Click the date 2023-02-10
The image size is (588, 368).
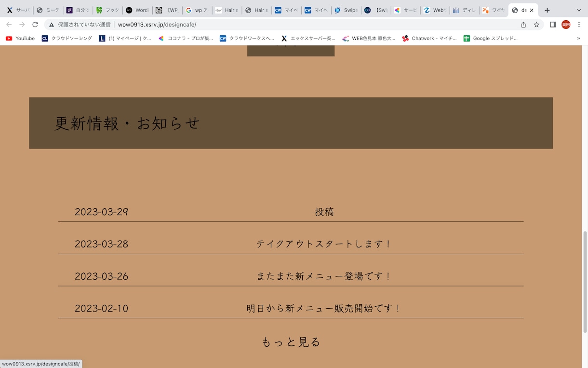click(101, 308)
